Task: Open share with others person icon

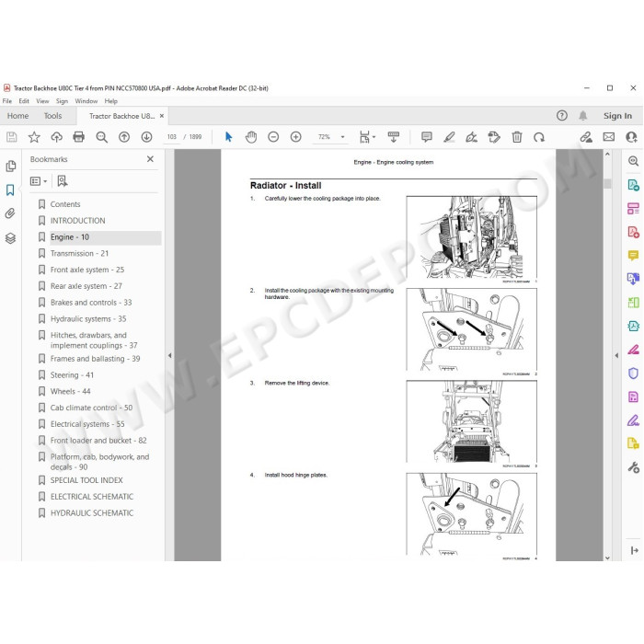Action: (x=631, y=137)
